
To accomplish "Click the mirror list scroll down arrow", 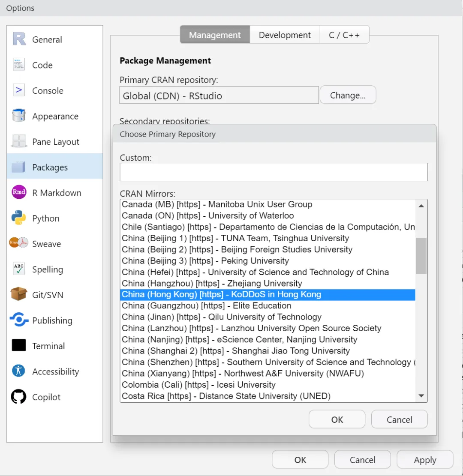I will [x=421, y=395].
